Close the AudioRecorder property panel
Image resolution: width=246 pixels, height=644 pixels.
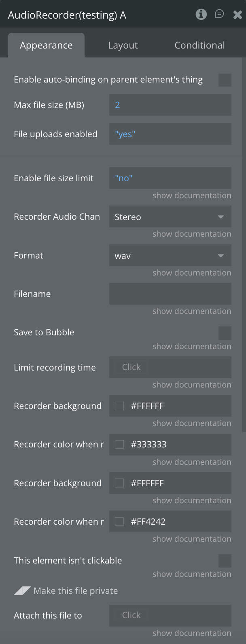tap(238, 15)
